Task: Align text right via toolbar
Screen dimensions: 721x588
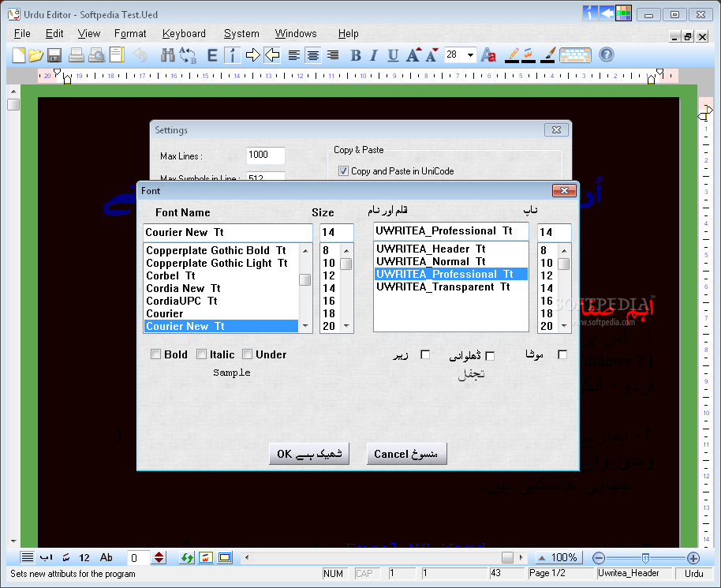Action: click(332, 55)
